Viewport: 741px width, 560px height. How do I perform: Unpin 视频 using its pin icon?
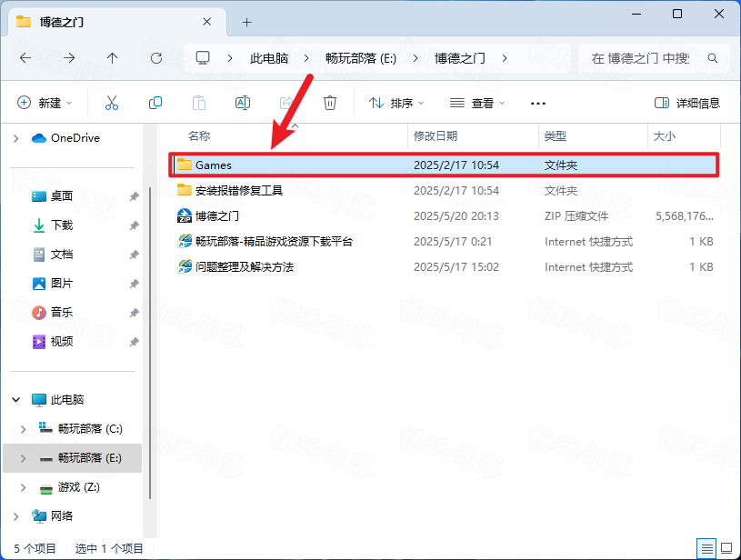(x=135, y=342)
